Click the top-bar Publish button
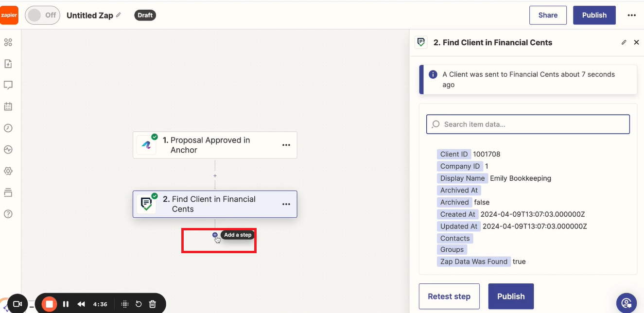 tap(594, 15)
